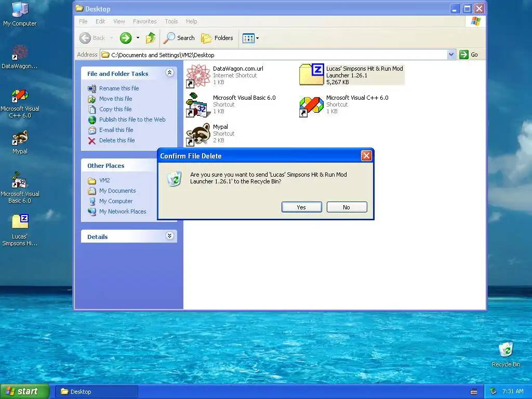This screenshot has width=532, height=399.
Task: Click Rename this file link
Action: (x=119, y=88)
